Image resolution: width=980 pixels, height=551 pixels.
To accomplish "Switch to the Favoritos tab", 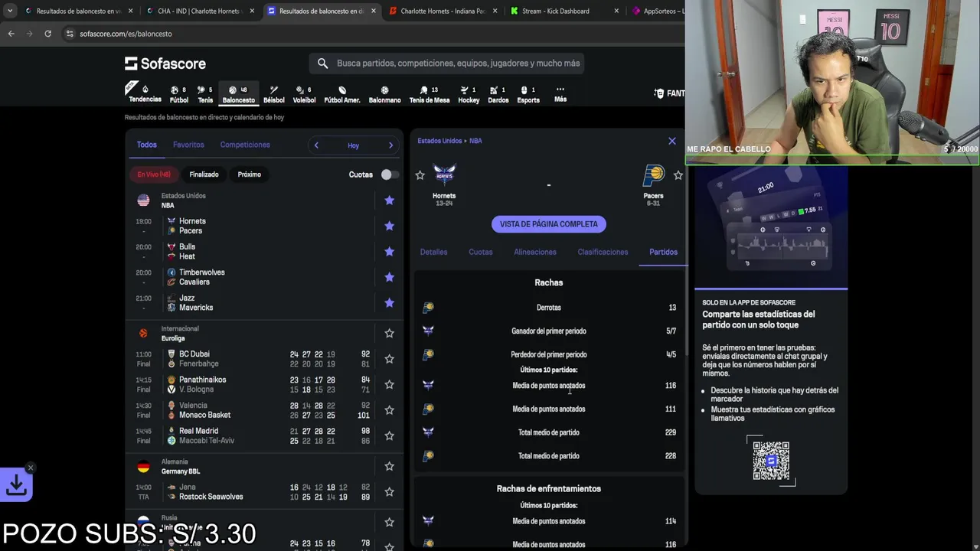I will [188, 145].
